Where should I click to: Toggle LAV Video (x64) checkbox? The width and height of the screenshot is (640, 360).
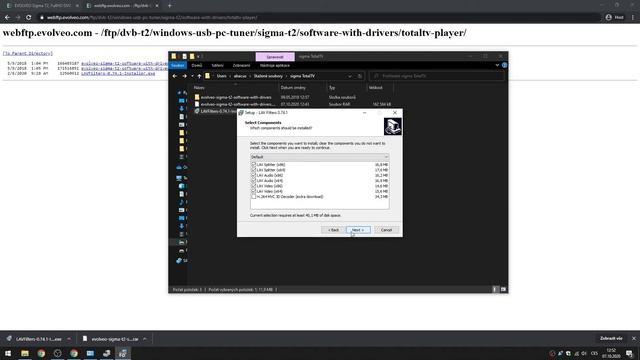(253, 191)
